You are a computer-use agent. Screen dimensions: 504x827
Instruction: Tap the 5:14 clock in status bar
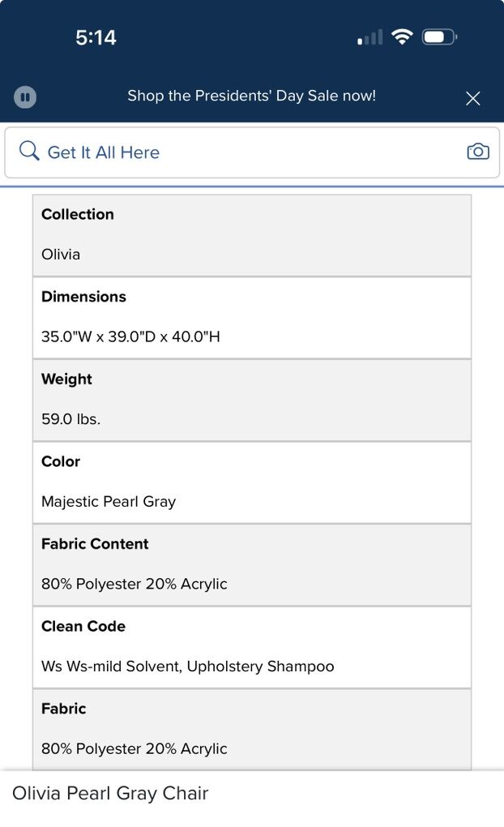click(x=96, y=37)
